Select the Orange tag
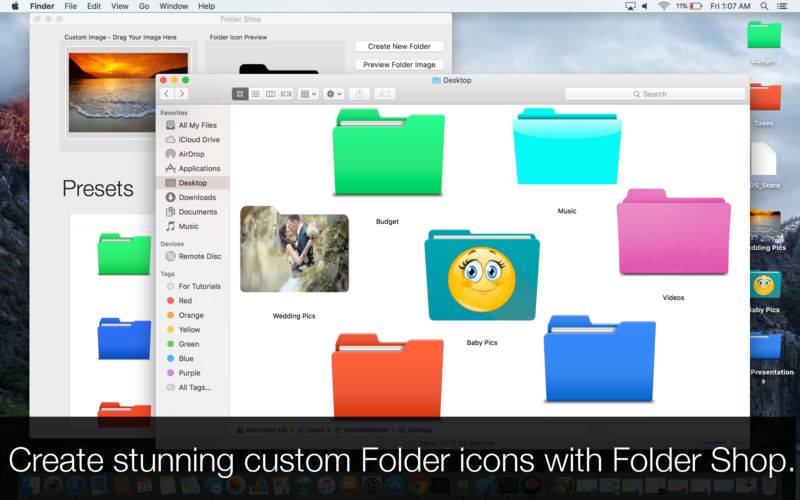 (192, 315)
